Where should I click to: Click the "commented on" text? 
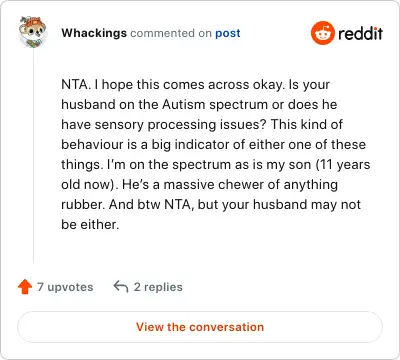click(x=171, y=33)
